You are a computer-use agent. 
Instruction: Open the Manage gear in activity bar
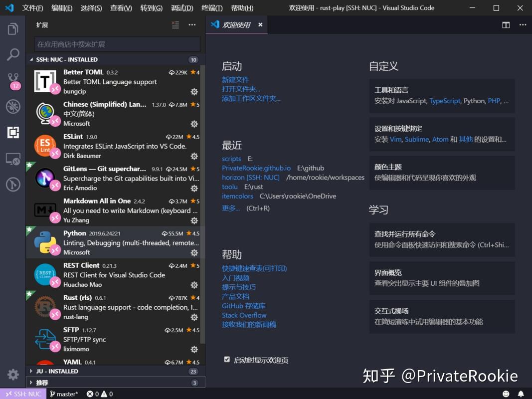(x=13, y=375)
